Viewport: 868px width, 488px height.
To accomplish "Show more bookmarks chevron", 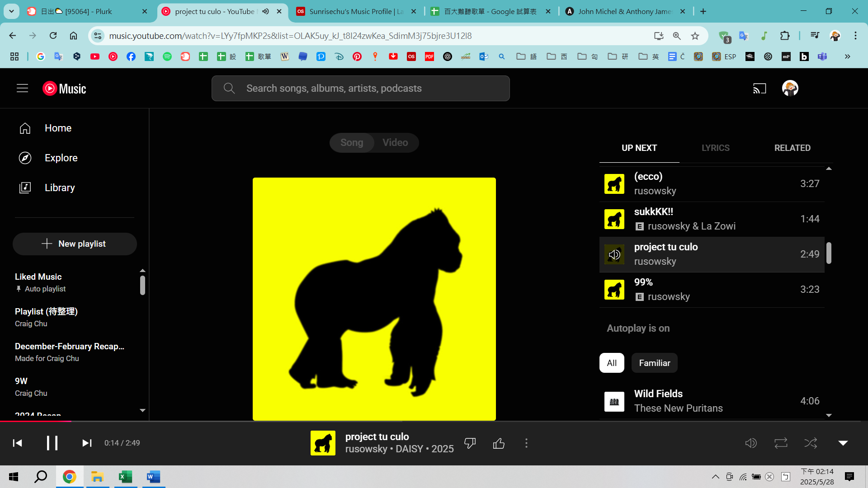I will [x=848, y=56].
